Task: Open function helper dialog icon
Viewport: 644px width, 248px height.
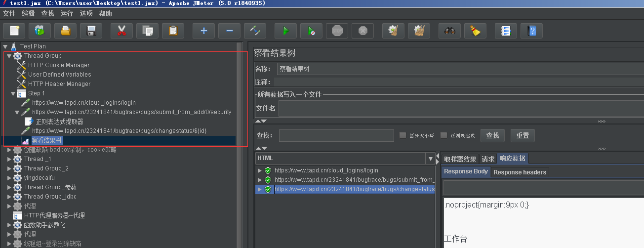Action: tap(506, 31)
